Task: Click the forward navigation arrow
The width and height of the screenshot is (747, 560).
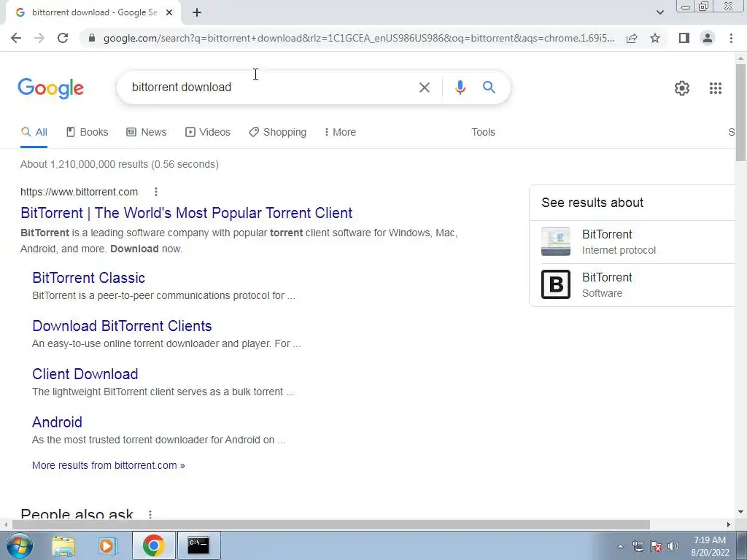Action: tap(39, 38)
